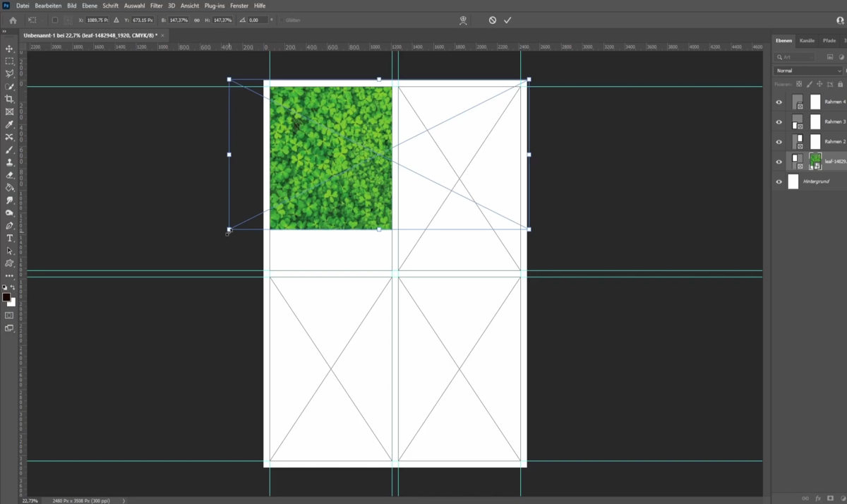The image size is (847, 504).
Task: Select the Move tool
Action: coord(9,49)
